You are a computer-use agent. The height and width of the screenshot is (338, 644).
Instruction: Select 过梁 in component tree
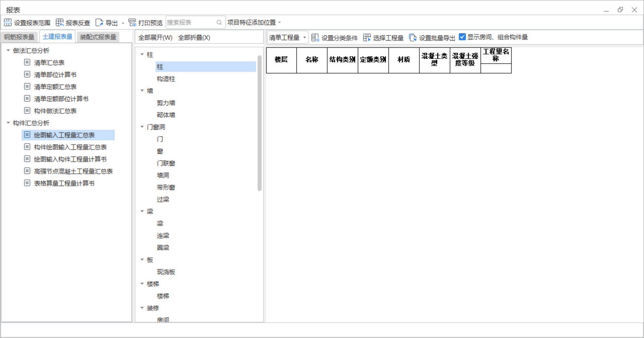(x=163, y=200)
